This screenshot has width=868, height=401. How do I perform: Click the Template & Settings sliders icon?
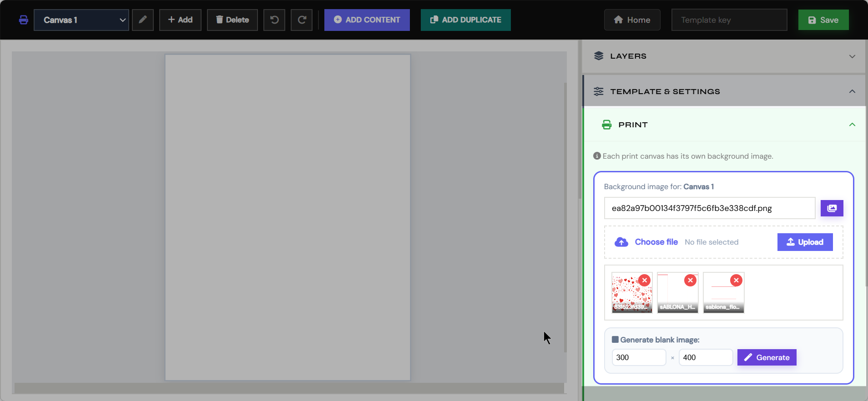click(599, 91)
